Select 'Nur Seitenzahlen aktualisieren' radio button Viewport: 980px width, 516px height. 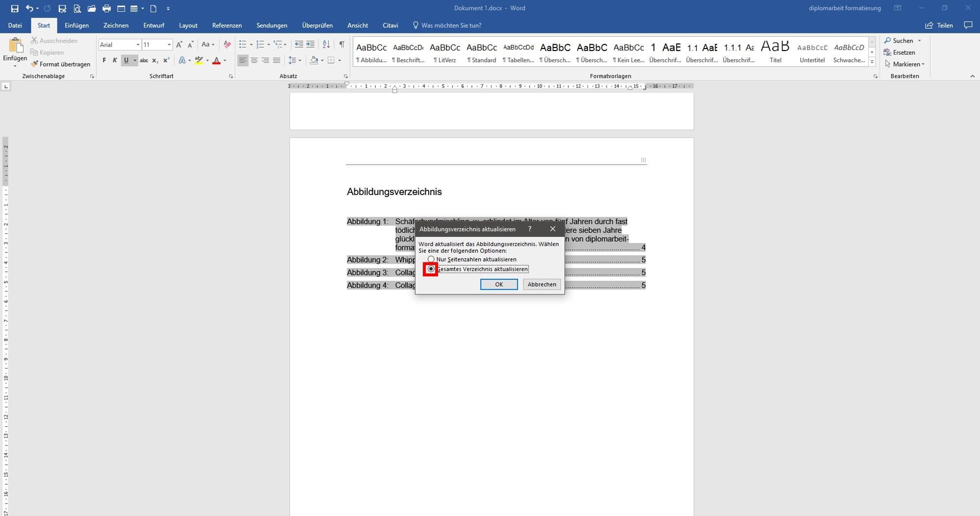point(431,259)
